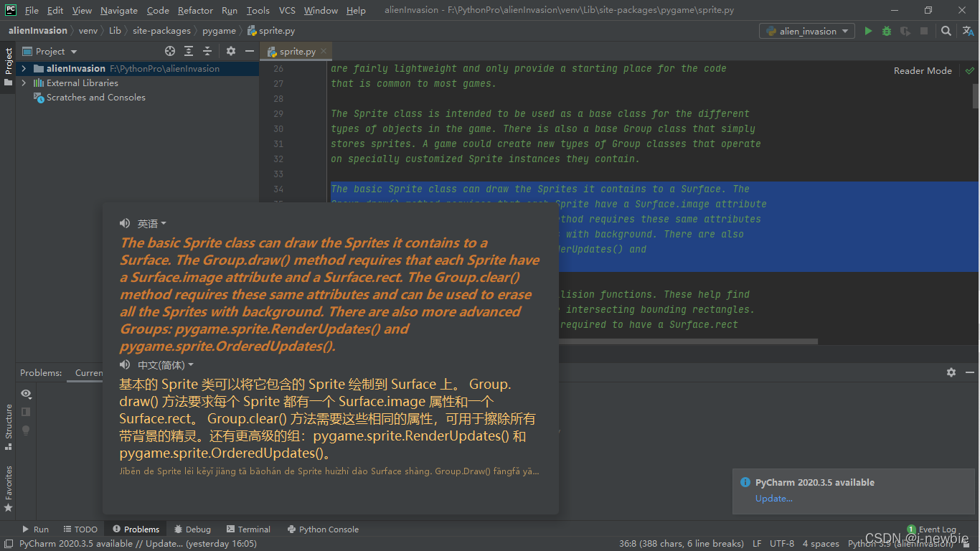Viewport: 980px width, 551px height.
Task: Play English text audio speaker icon
Action: click(x=126, y=223)
